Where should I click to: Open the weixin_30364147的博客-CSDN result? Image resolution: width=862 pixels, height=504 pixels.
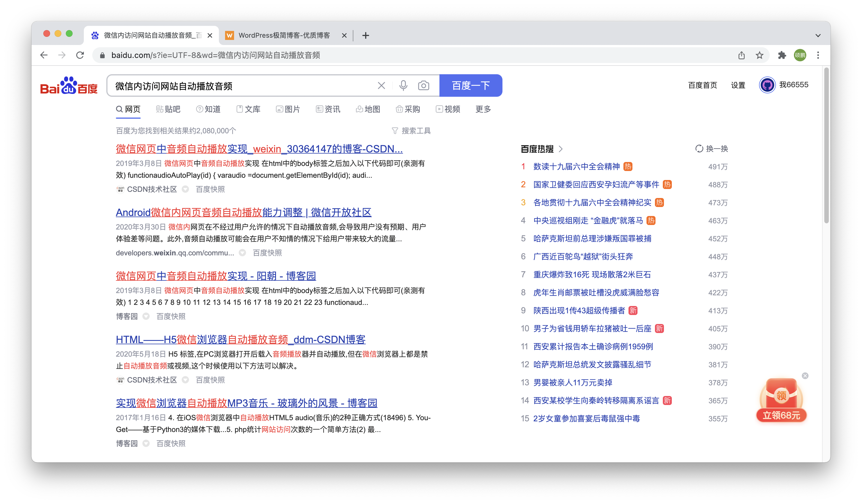click(x=259, y=149)
